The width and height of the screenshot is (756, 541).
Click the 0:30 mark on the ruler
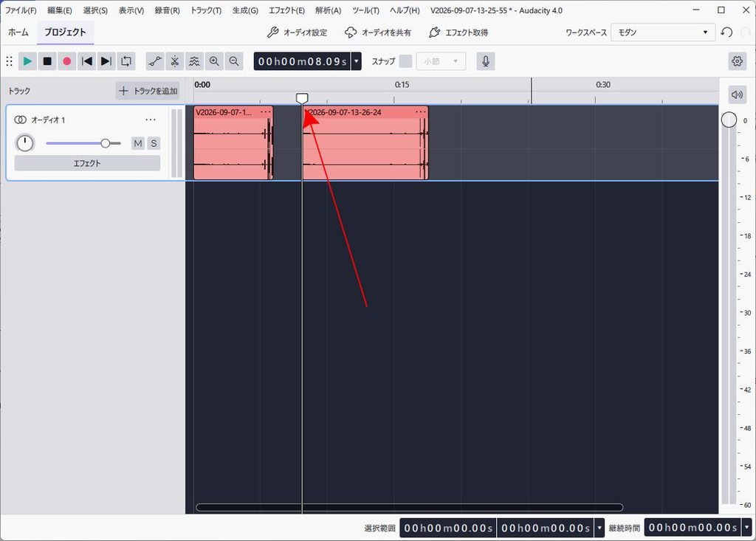(603, 85)
